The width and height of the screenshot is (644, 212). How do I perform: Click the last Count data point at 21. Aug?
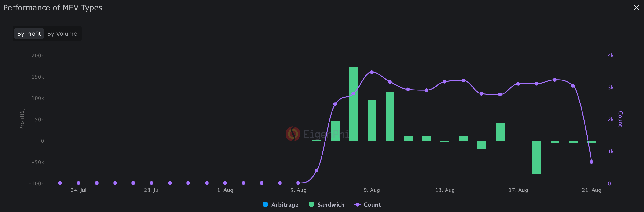point(591,162)
